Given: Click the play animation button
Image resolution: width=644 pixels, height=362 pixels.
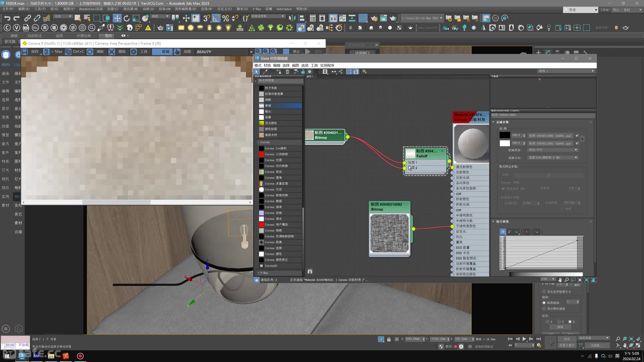Looking at the screenshot, I should tap(524, 339).
